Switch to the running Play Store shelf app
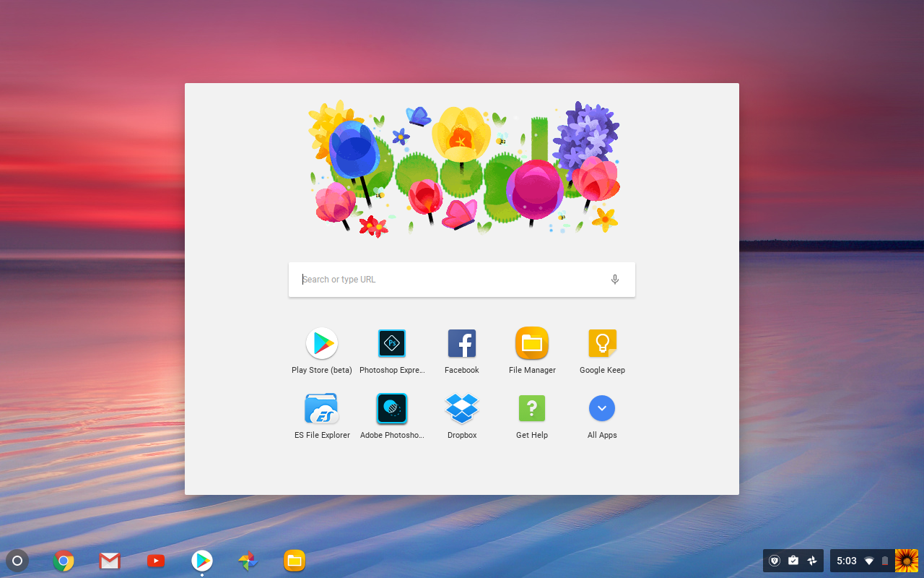The width and height of the screenshot is (924, 578). pyautogui.click(x=202, y=561)
